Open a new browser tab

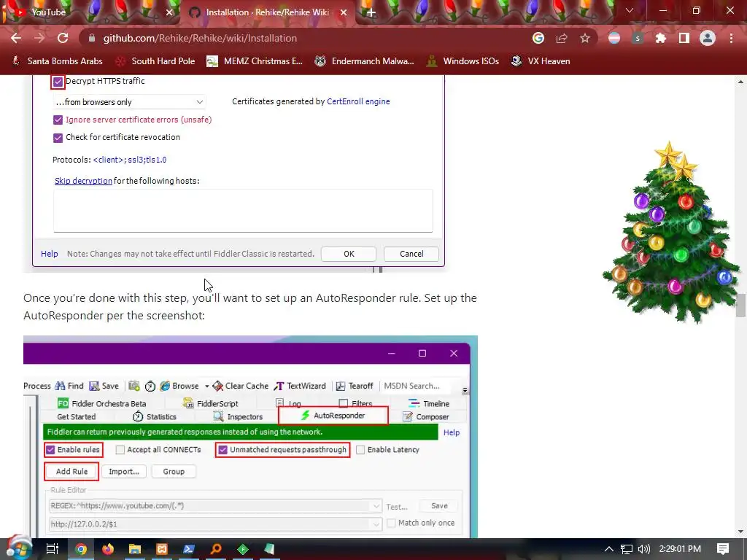[x=371, y=13]
